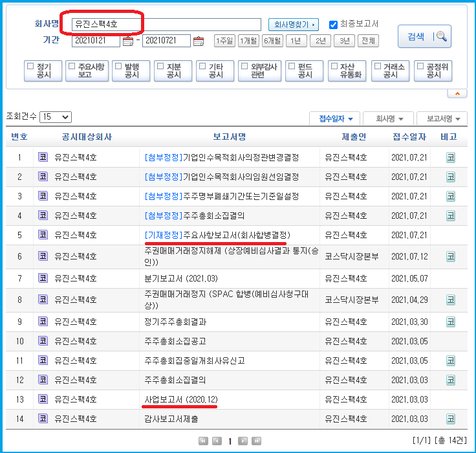476x453 pixels.
Task: Go to the previous page arrow
Action: [x=217, y=441]
